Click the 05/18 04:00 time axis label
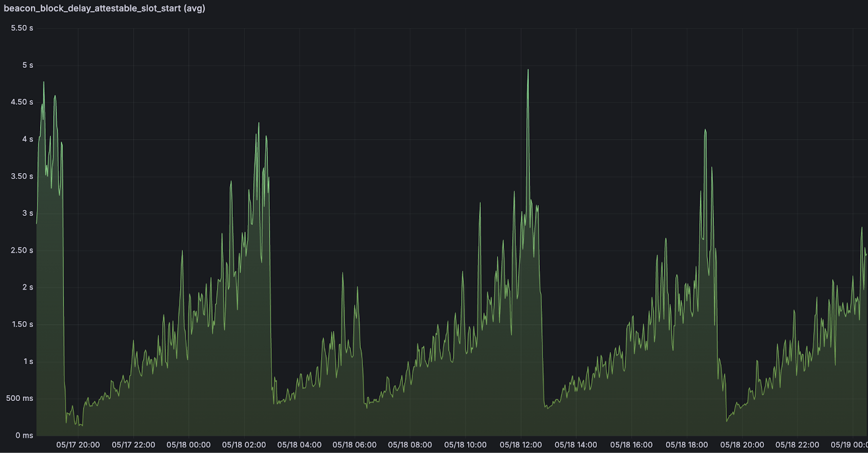Screen dimensions: 868x453 299,445
